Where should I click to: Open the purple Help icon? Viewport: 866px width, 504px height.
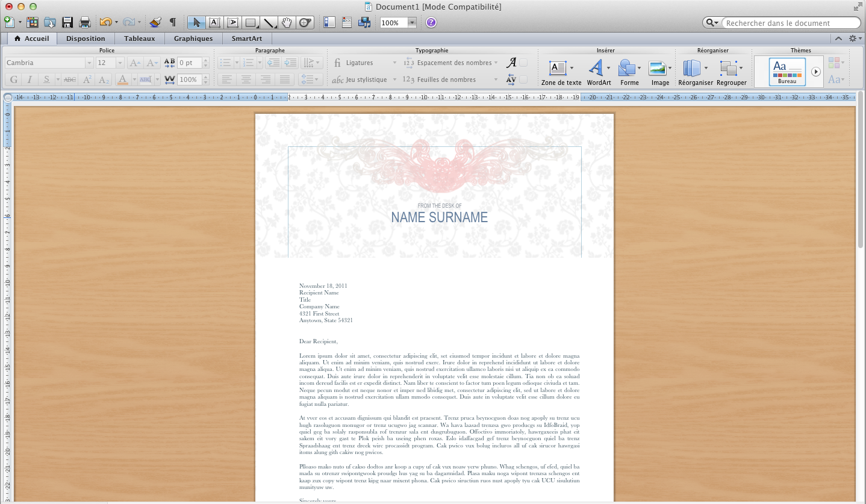(431, 23)
